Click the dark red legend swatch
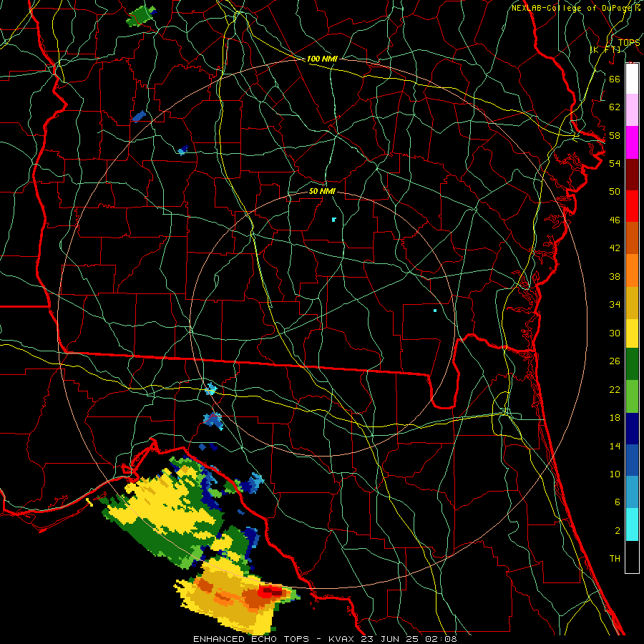 tap(632, 175)
